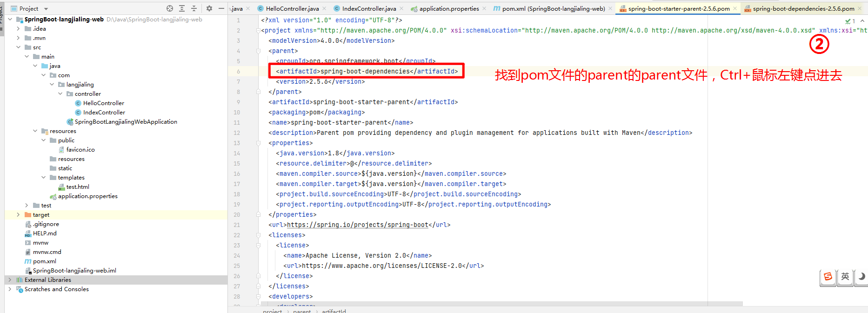The width and height of the screenshot is (868, 313).
Task: Expand the .mvn folder
Action: 18,38
